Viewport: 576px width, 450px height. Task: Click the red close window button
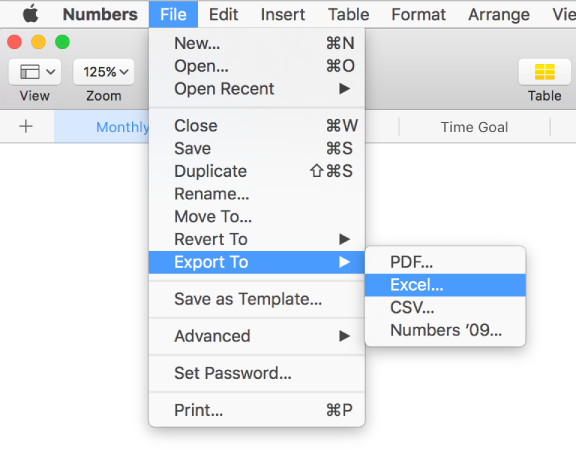pos(14,42)
